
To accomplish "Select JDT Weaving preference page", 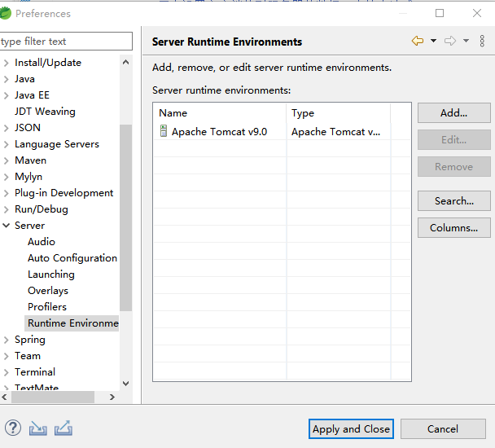I will [45, 112].
